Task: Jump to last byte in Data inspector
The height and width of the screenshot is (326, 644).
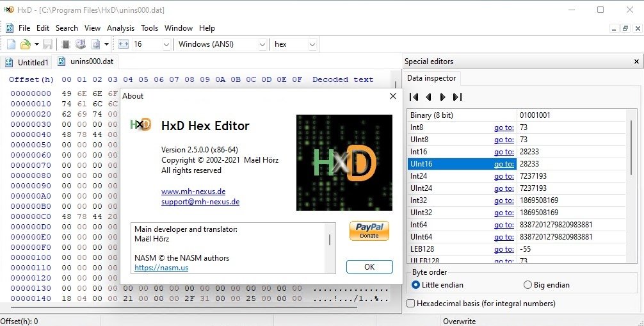Action: (457, 97)
